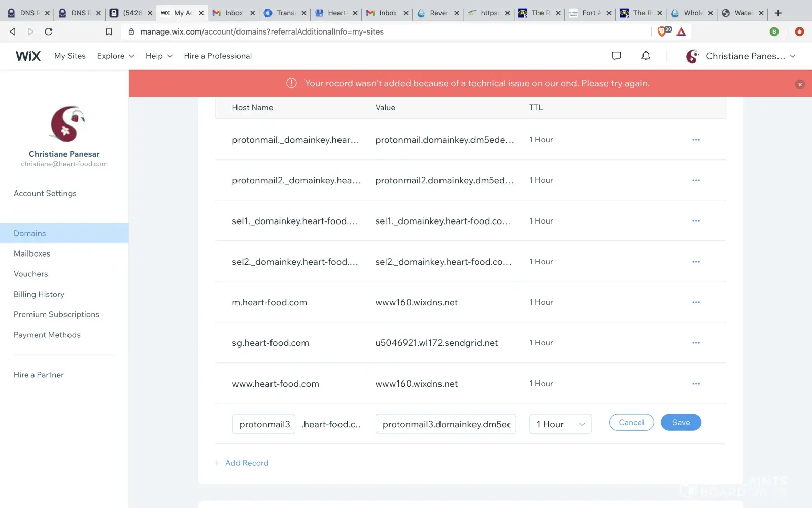Save the new DNS record
The image size is (812, 508).
(x=681, y=423)
